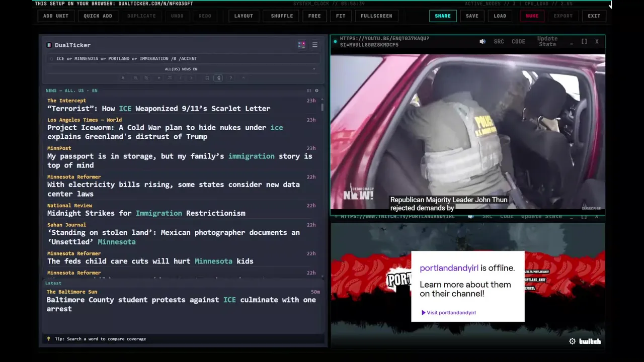Click the SHARE button
Screen dimensions: 644x362
[x=443, y=16]
